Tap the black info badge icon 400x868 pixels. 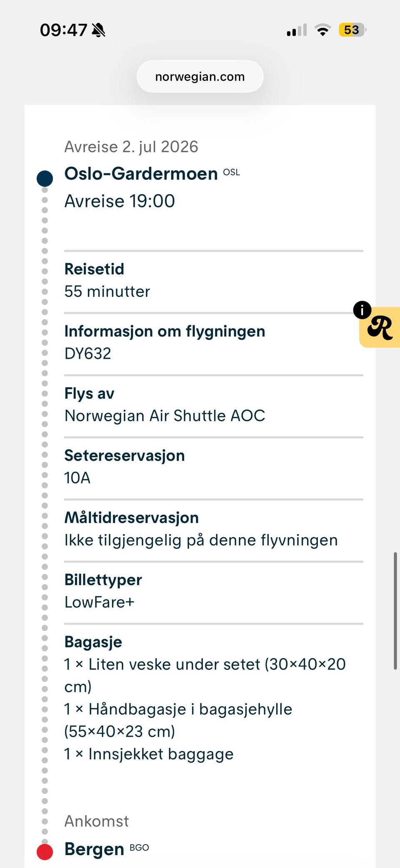click(x=362, y=310)
